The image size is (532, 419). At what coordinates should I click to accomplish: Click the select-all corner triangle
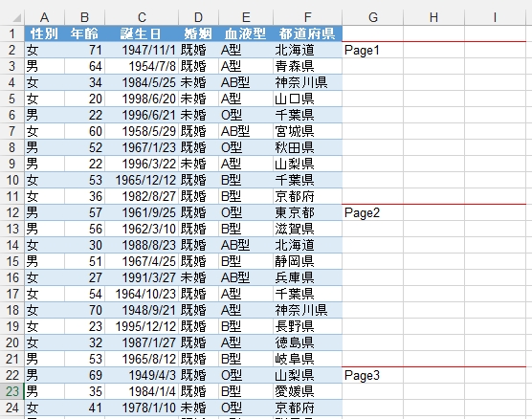point(16,18)
